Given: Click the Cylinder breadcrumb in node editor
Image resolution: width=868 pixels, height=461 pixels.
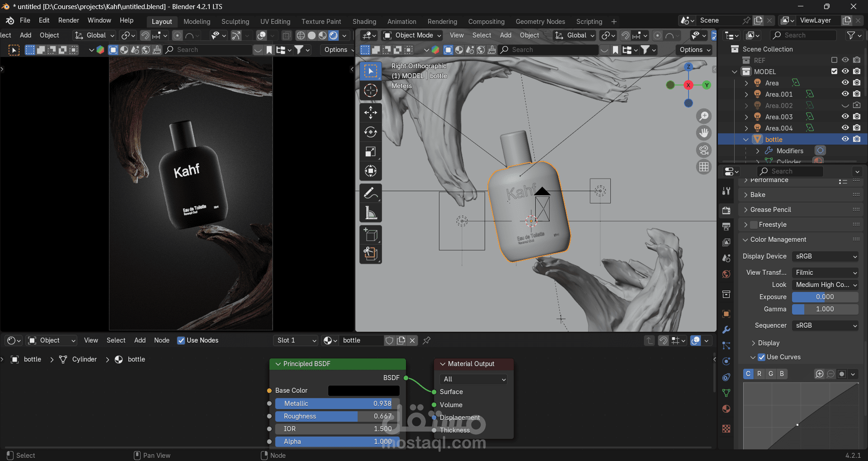Looking at the screenshot, I should (x=85, y=359).
